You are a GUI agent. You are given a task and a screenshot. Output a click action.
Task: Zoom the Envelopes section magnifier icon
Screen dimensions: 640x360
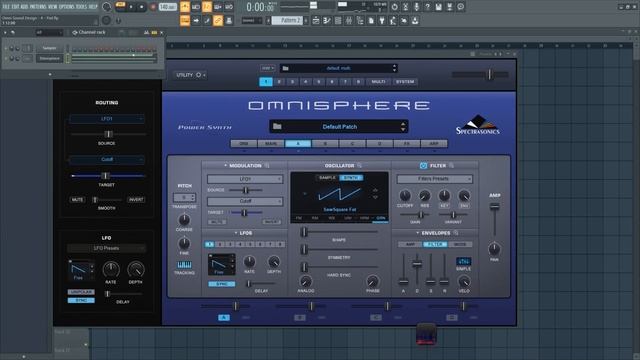[x=456, y=233]
